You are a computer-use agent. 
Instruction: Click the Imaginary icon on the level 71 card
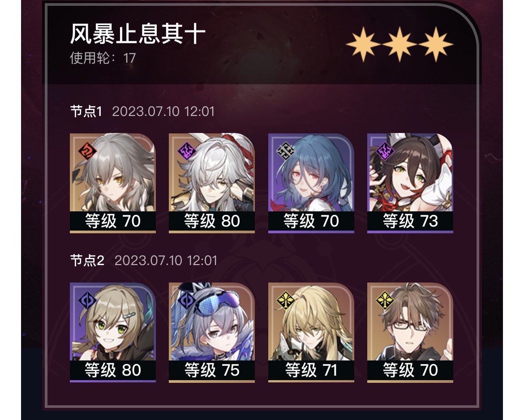click(286, 300)
